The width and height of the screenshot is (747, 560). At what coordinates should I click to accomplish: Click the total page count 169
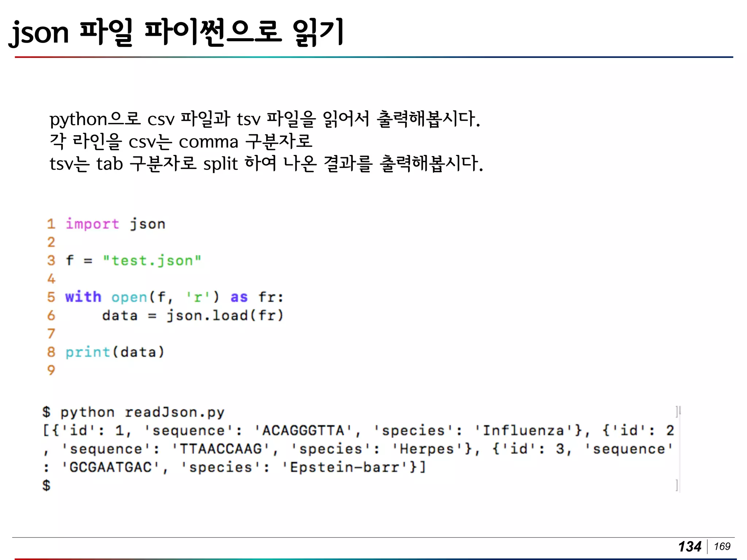pos(722,547)
